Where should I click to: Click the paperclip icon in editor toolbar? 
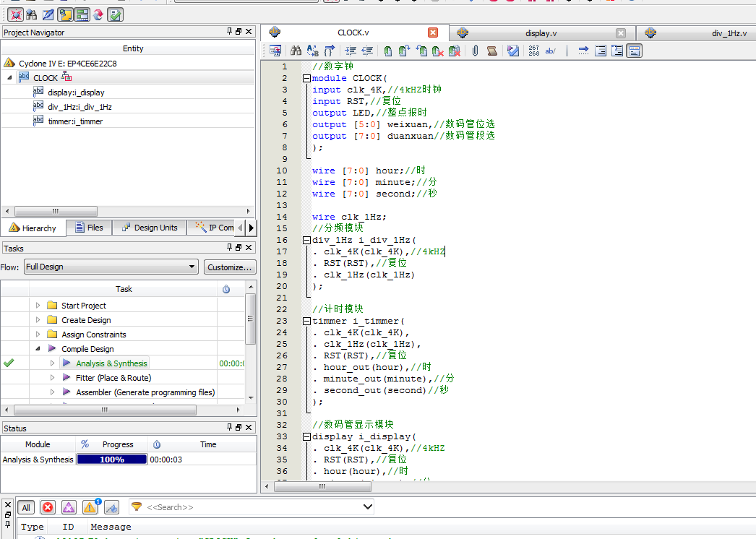pyautogui.click(x=475, y=51)
